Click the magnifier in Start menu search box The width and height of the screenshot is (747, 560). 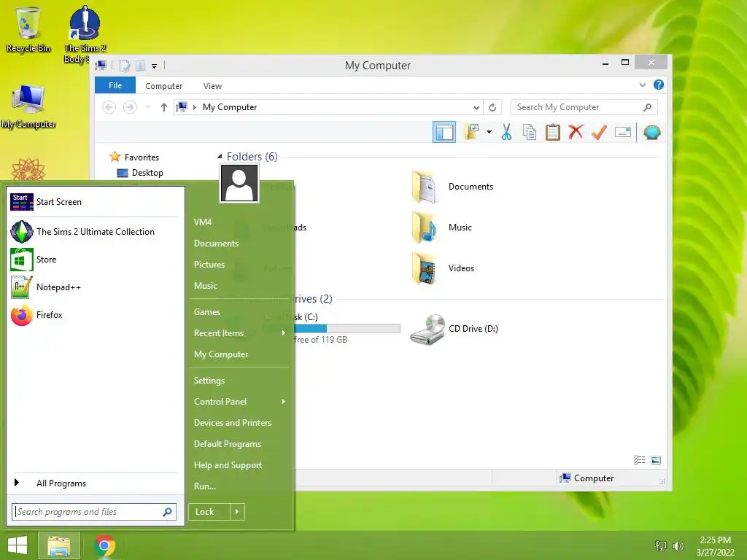click(x=167, y=512)
